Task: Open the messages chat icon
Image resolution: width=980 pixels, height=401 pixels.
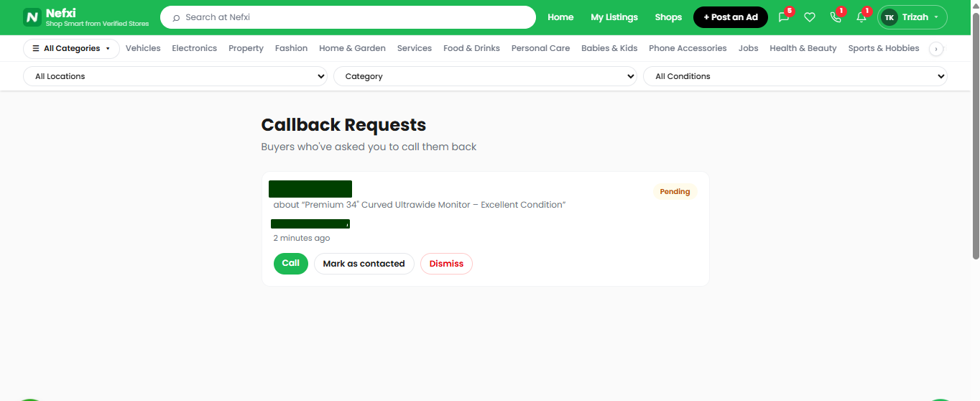Action: [783, 17]
